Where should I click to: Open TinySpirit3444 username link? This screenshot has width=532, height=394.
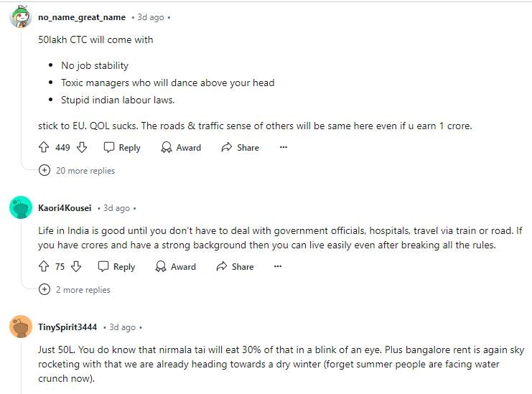[67, 327]
